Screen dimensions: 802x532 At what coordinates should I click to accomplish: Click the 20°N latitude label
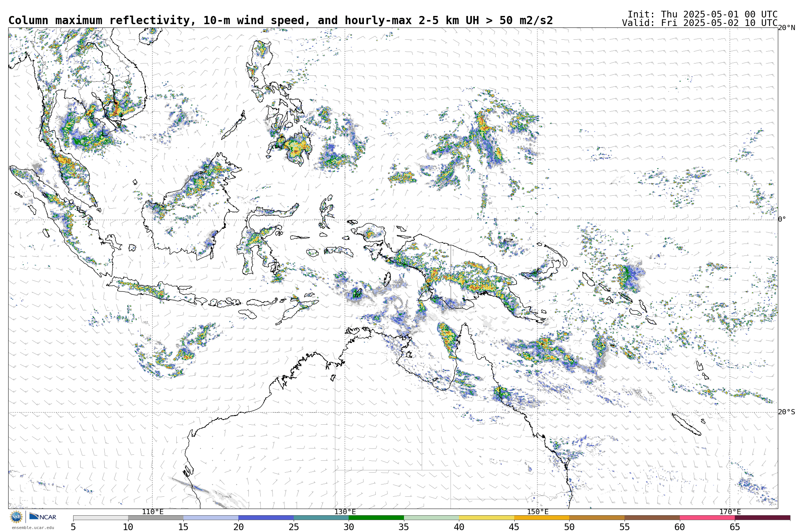(x=786, y=28)
